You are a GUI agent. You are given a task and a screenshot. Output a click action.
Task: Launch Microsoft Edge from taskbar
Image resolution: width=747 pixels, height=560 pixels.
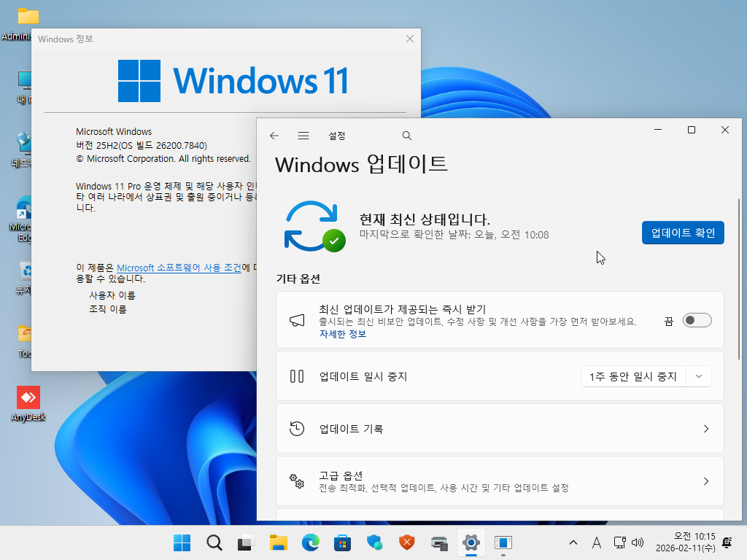[x=310, y=542]
